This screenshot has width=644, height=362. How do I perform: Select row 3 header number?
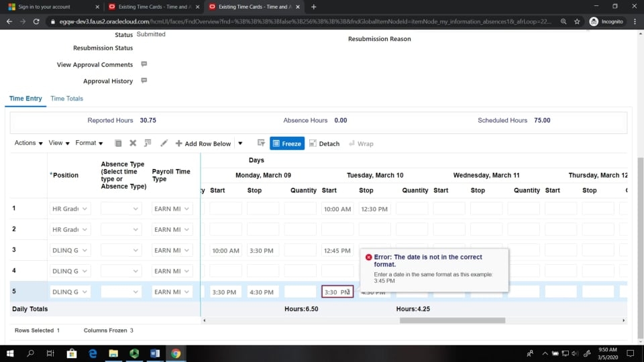(x=14, y=249)
